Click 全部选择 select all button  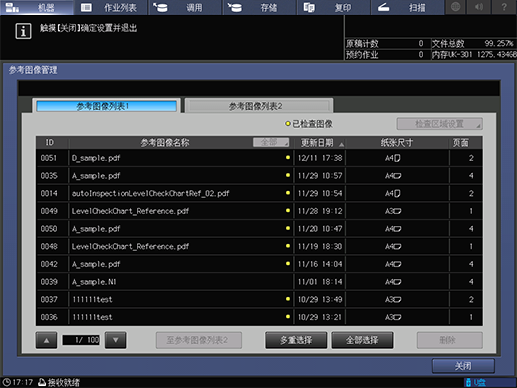pyautogui.click(x=362, y=340)
